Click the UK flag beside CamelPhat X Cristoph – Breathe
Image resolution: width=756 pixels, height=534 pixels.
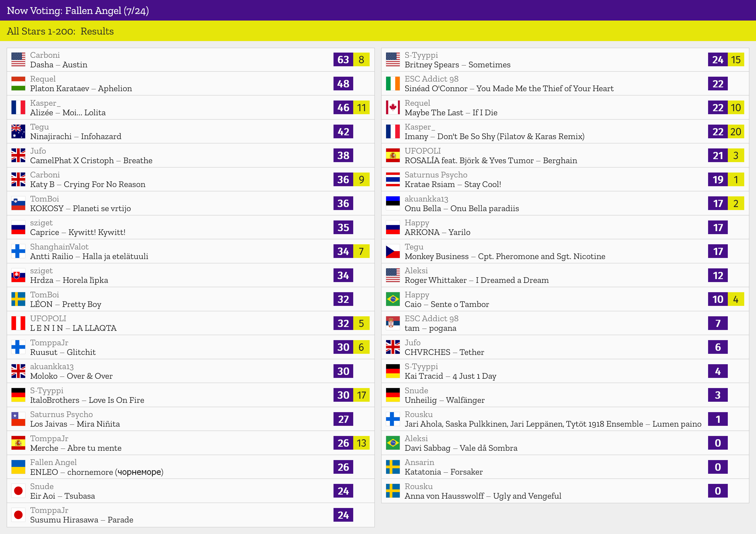[x=18, y=155]
